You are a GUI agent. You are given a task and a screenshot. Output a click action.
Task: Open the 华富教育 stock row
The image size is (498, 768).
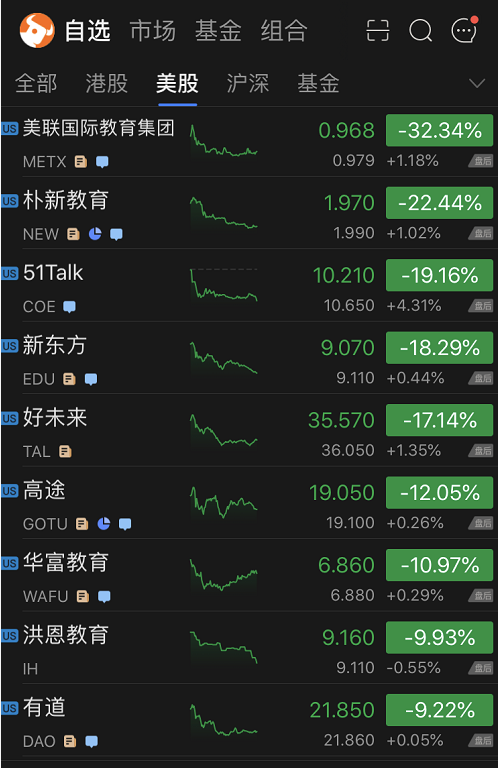249,575
